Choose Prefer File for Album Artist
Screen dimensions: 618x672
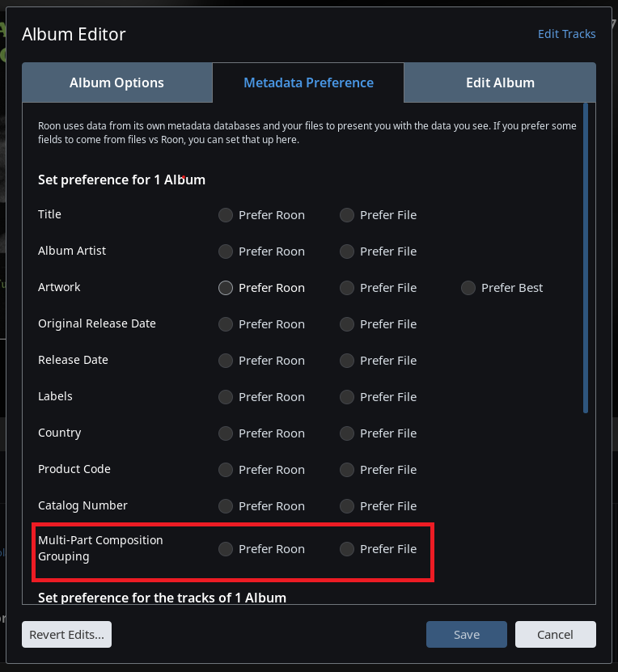coord(347,251)
